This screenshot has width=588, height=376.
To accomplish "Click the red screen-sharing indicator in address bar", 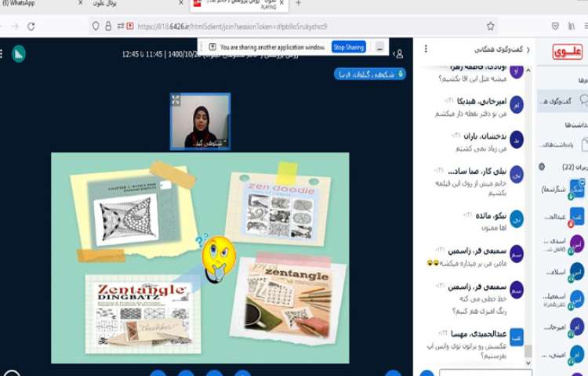I will click(x=129, y=26).
